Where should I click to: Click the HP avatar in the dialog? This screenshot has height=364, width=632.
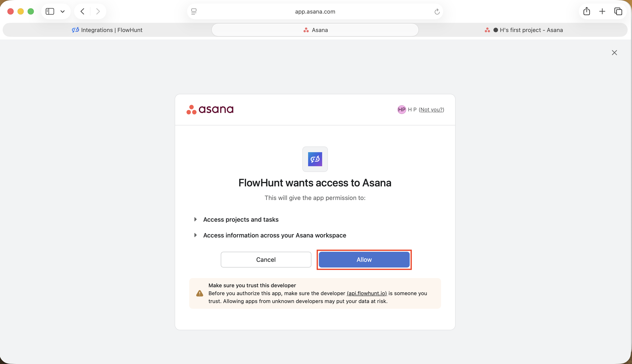[401, 109]
